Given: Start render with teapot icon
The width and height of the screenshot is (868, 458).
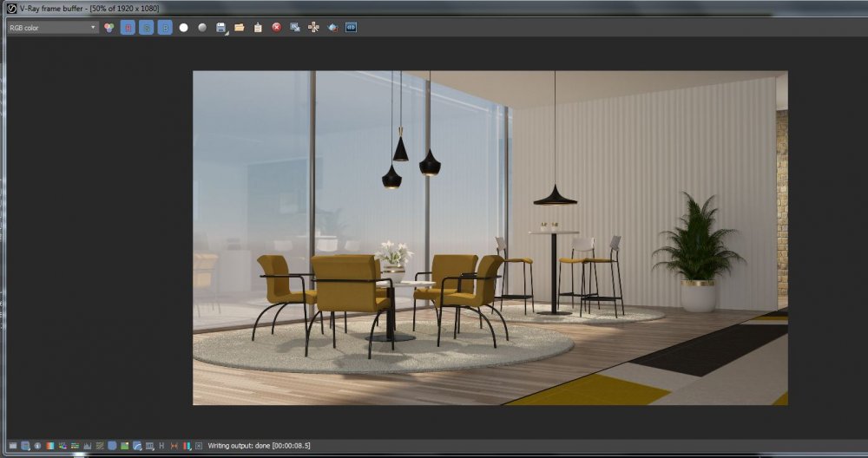Looking at the screenshot, I should tap(332, 28).
